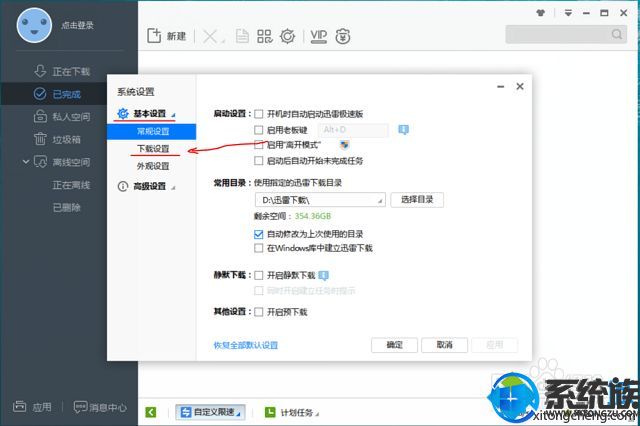Image resolution: width=640 pixels, height=426 pixels.
Task: Click the skin shirt icon in title bar
Action: pyautogui.click(x=541, y=13)
